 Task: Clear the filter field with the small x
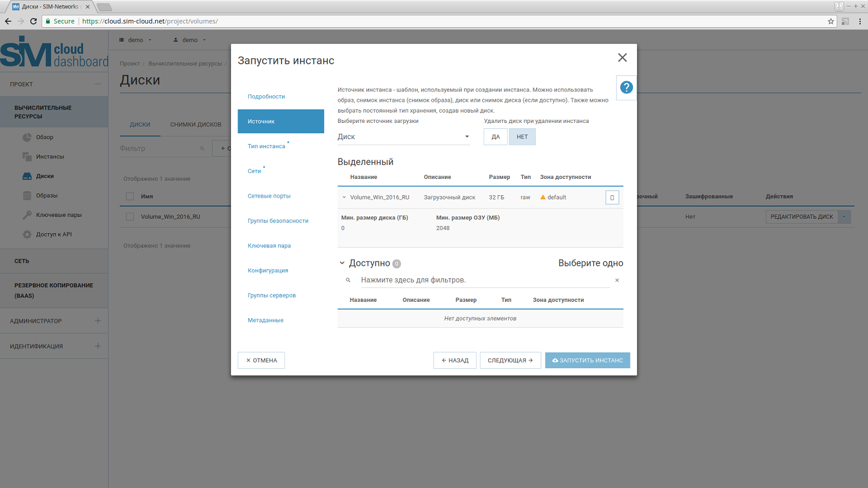pos(617,281)
